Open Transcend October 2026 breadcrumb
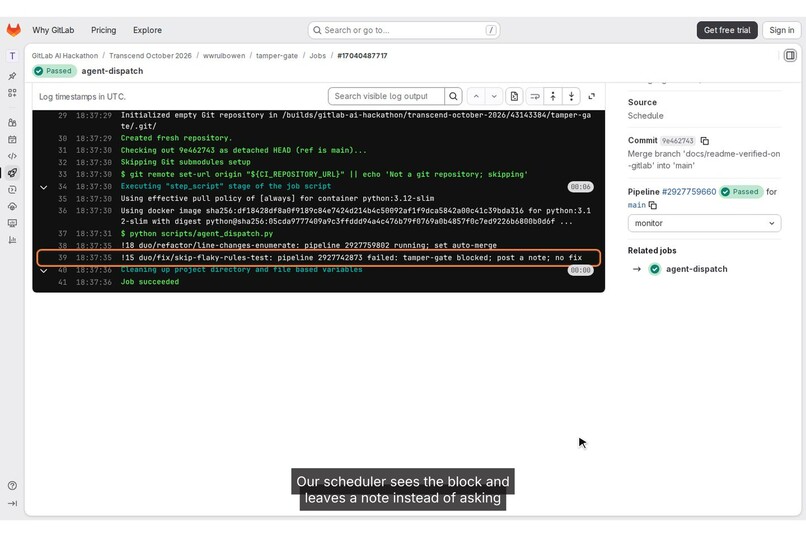 tap(150, 55)
